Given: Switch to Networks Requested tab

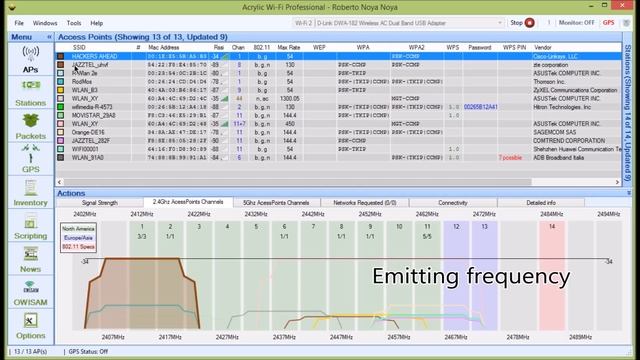Looking at the screenshot, I should 365,202.
